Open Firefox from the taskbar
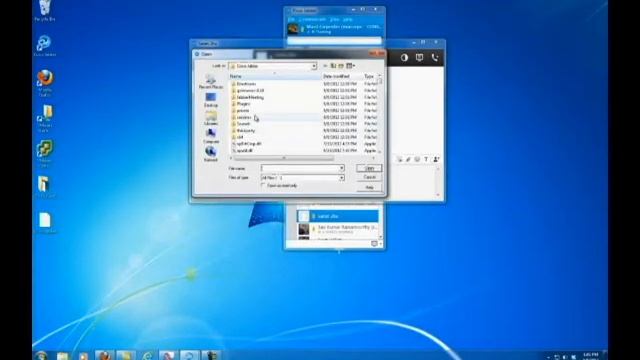Viewport: 640px width, 360px height. click(x=104, y=356)
